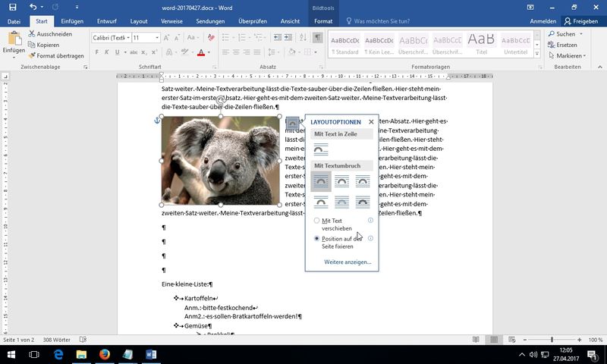Click the red font color swatch button
Viewport: 607px width, 364px height.
[200, 52]
